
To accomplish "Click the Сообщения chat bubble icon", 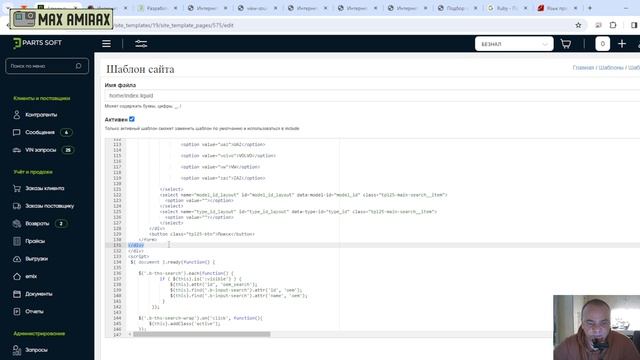I will pos(17,132).
